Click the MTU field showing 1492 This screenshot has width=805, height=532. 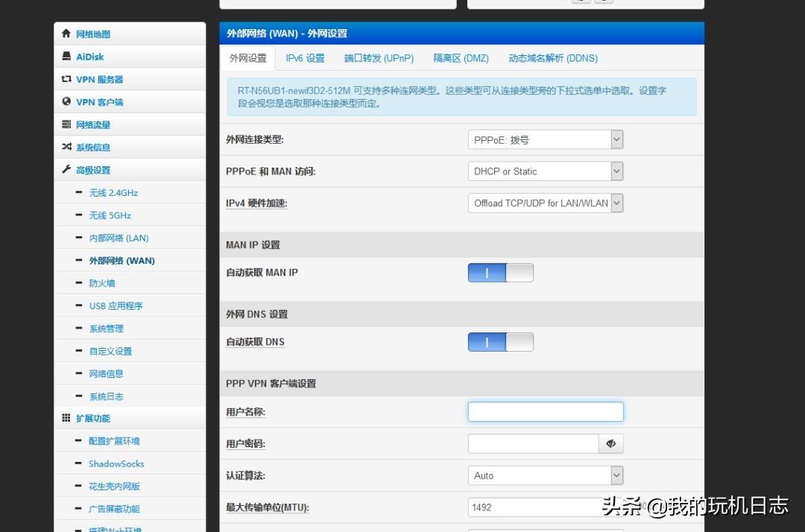[545, 507]
